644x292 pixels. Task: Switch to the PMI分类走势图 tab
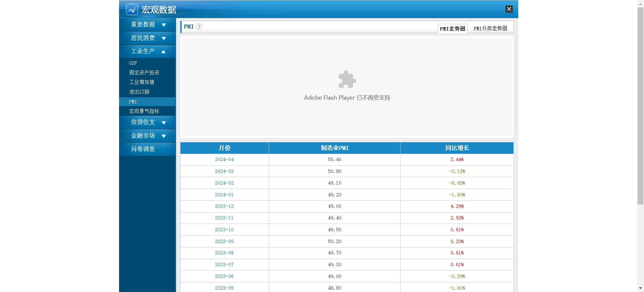(x=490, y=29)
